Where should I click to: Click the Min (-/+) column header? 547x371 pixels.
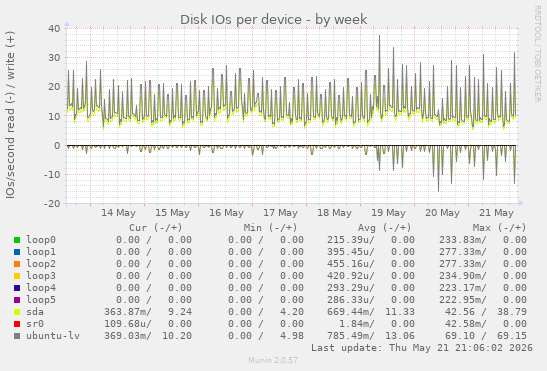pos(270,228)
